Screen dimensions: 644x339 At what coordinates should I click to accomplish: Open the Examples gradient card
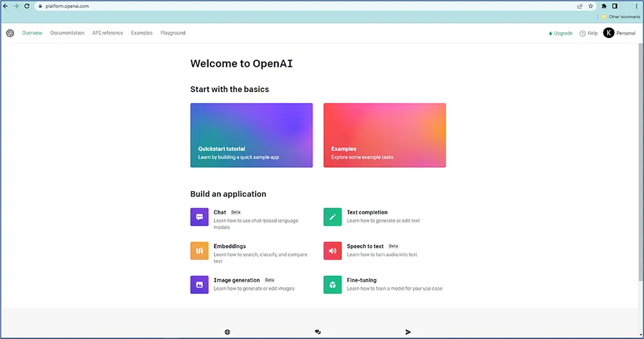coord(384,135)
